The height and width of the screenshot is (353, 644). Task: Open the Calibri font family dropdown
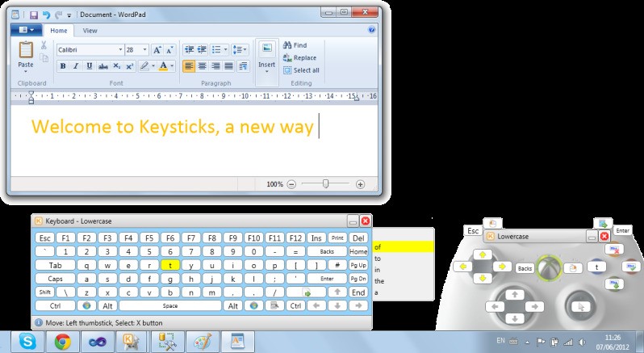(x=120, y=50)
